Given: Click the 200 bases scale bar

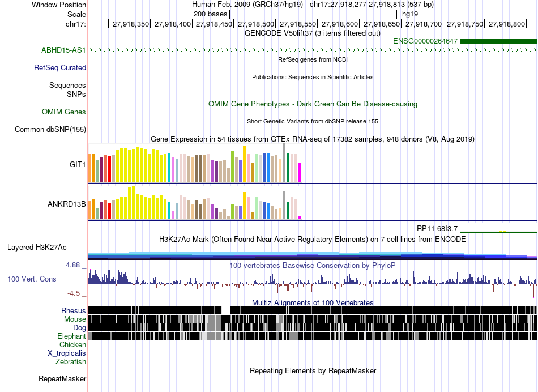Looking at the screenshot, I should point(313,14).
